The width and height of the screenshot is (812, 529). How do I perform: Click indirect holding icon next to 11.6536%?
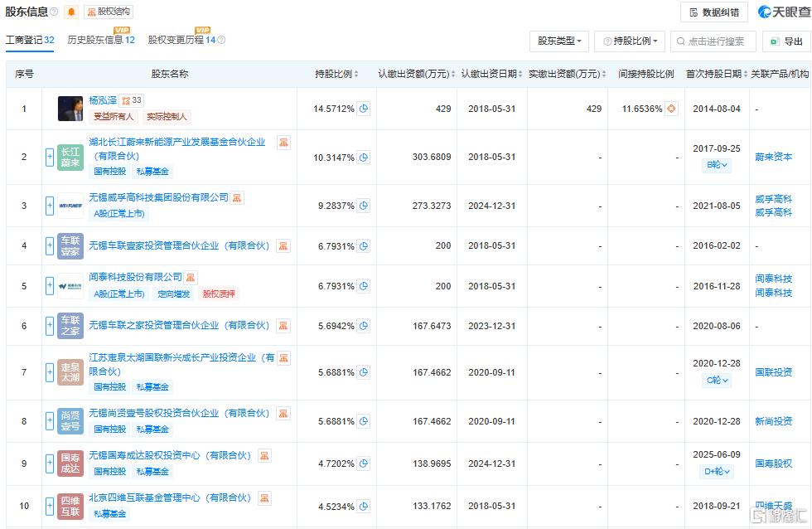click(671, 109)
